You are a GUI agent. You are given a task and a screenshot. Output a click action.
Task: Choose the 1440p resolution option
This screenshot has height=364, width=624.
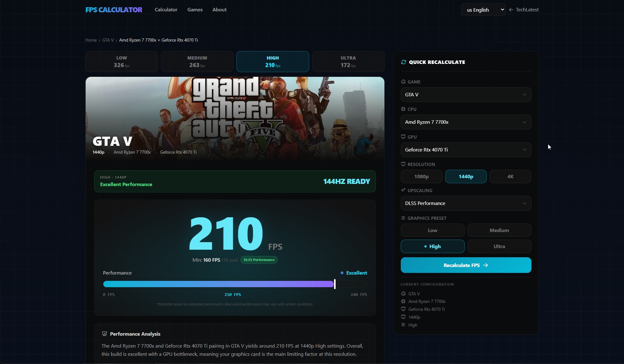coord(466,176)
